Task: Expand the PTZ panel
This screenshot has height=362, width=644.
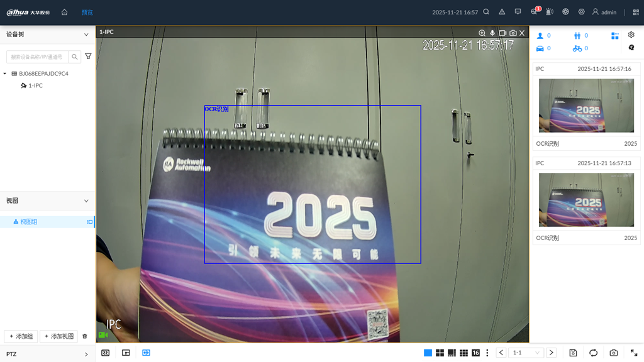Action: 86,354
